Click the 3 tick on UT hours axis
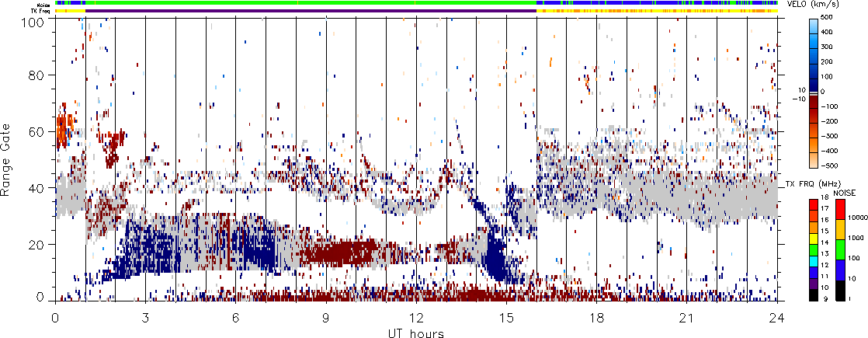868x338 pixels. [146, 318]
